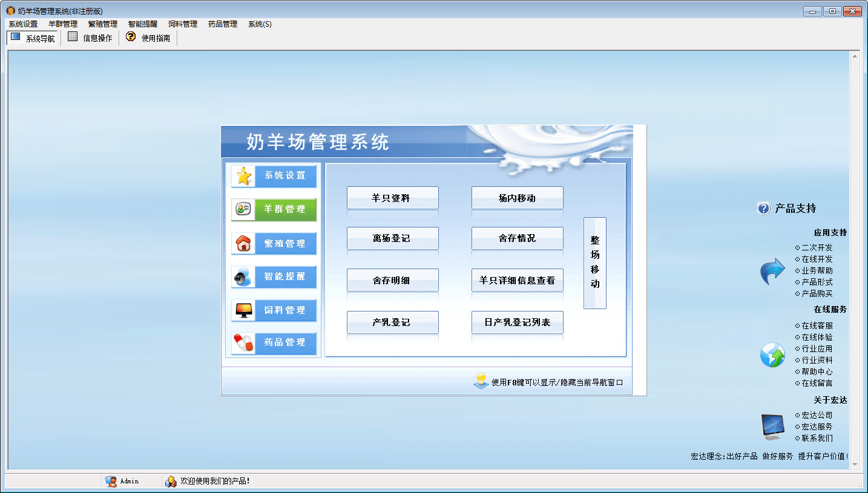868x493 pixels.
Task: Click the 产乳登记 button
Action: [x=393, y=322]
